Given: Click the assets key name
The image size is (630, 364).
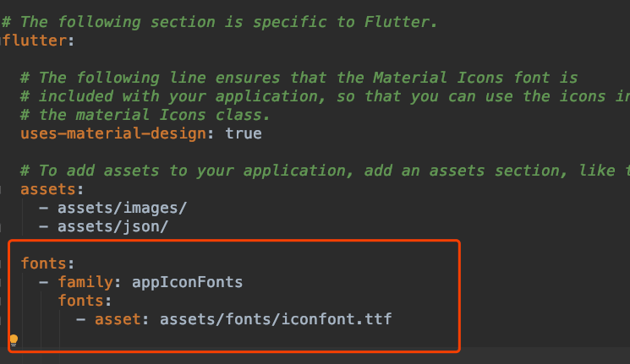Looking at the screenshot, I should (x=48, y=189).
